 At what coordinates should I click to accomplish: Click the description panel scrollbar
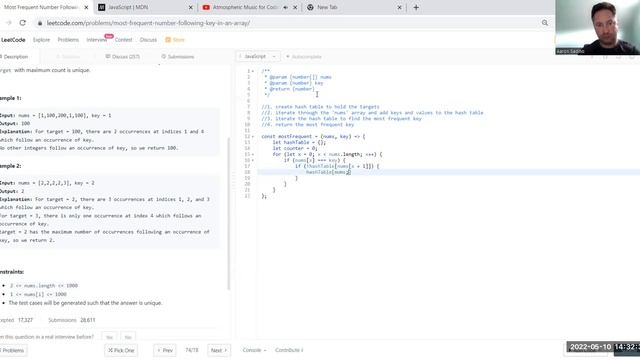(x=229, y=213)
